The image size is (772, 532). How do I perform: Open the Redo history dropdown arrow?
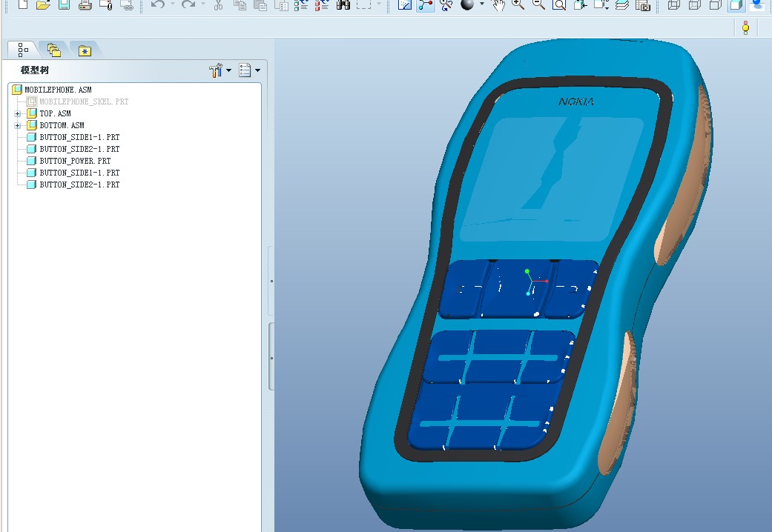[x=203, y=4]
